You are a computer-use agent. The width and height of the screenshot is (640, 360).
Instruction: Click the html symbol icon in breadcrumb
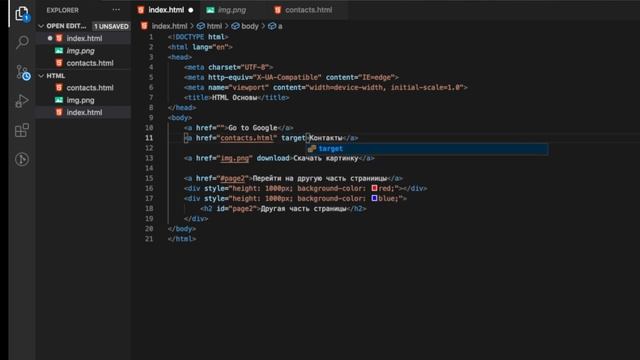(x=200, y=26)
